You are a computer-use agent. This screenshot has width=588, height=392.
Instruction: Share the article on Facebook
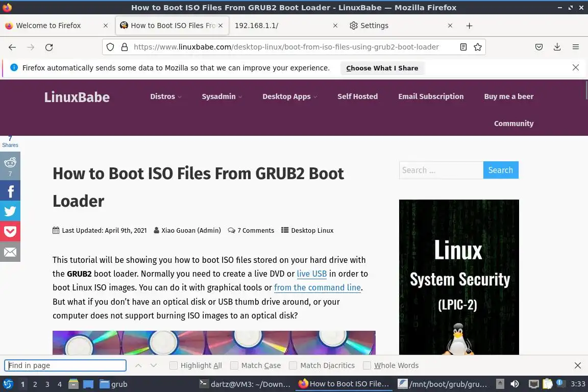pos(10,190)
